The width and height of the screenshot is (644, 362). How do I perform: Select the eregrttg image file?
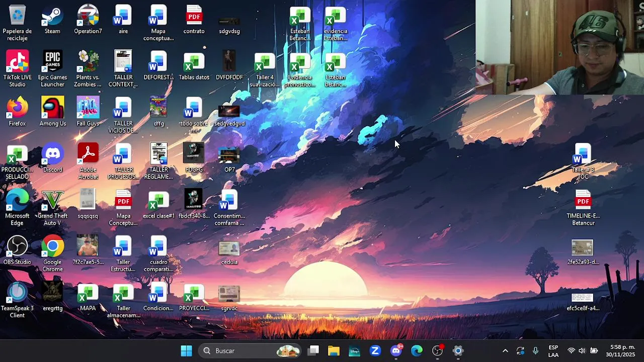pyautogui.click(x=52, y=297)
